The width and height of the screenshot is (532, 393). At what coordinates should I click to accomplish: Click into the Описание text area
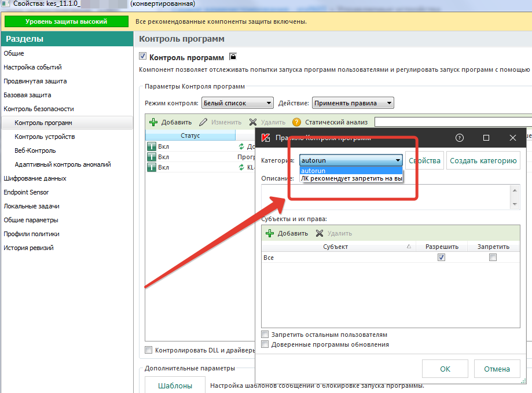386,197
